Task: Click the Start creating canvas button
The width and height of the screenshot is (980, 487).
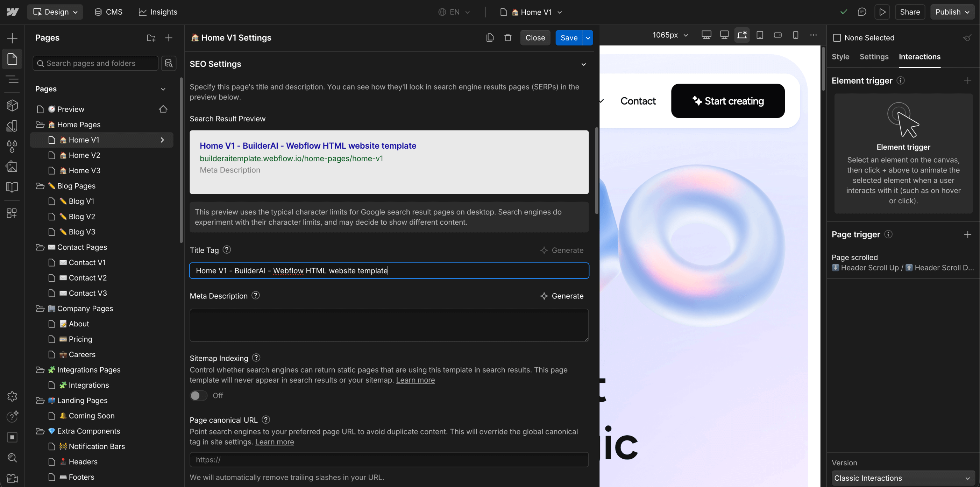Action: 728,101
